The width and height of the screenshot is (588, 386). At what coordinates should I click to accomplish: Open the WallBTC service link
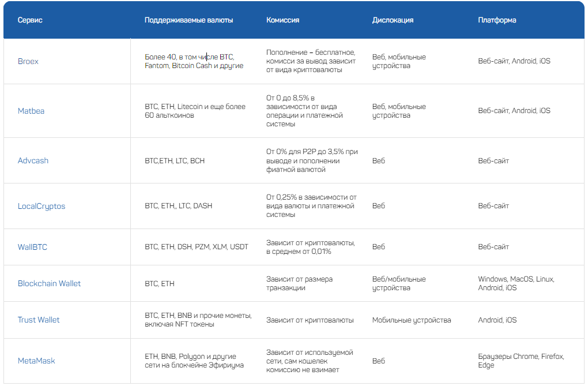pos(32,247)
